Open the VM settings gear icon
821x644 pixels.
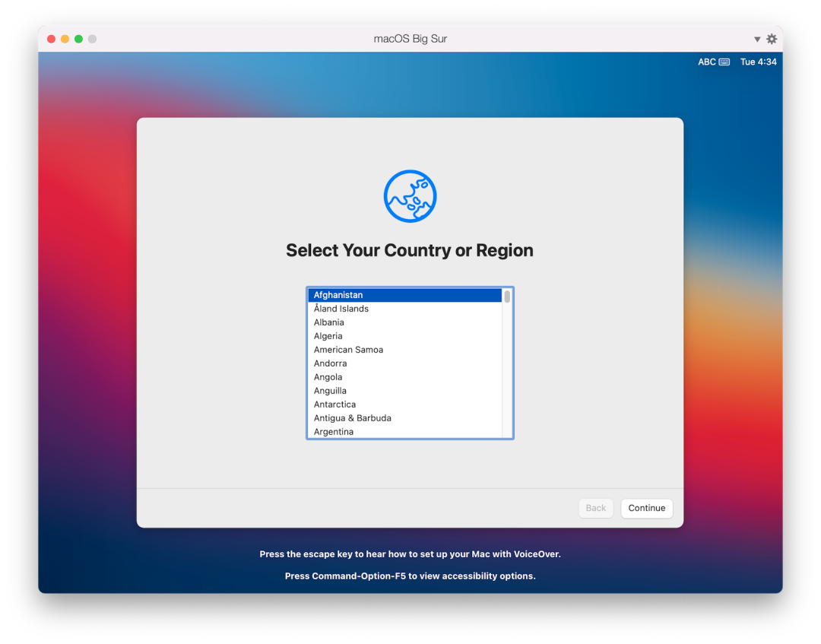(x=772, y=39)
